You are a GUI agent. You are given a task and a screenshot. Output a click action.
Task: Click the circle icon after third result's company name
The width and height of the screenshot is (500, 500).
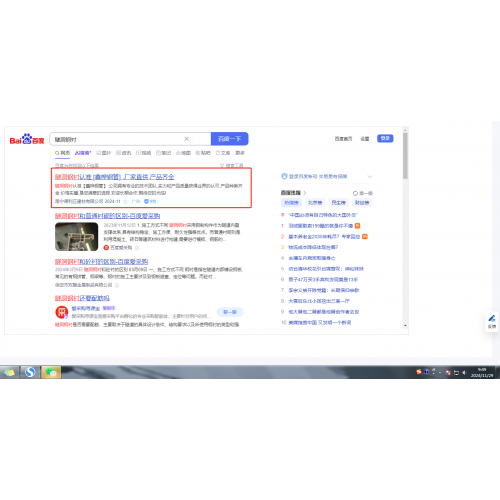tap(117, 285)
